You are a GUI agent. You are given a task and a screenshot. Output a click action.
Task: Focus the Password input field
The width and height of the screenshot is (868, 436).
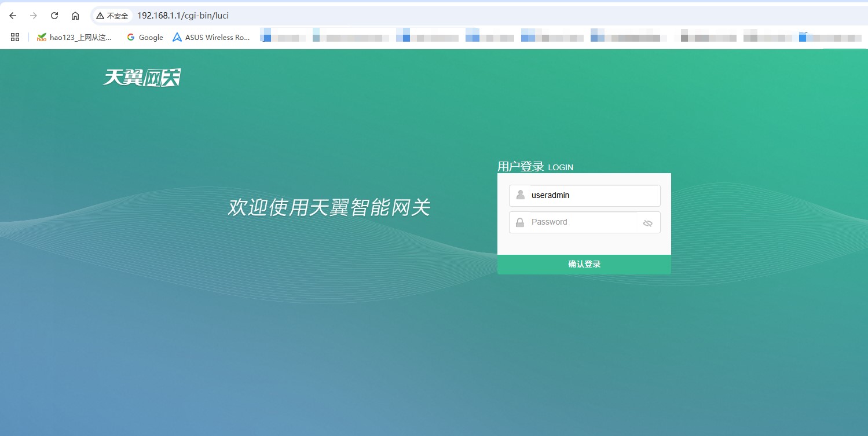582,222
